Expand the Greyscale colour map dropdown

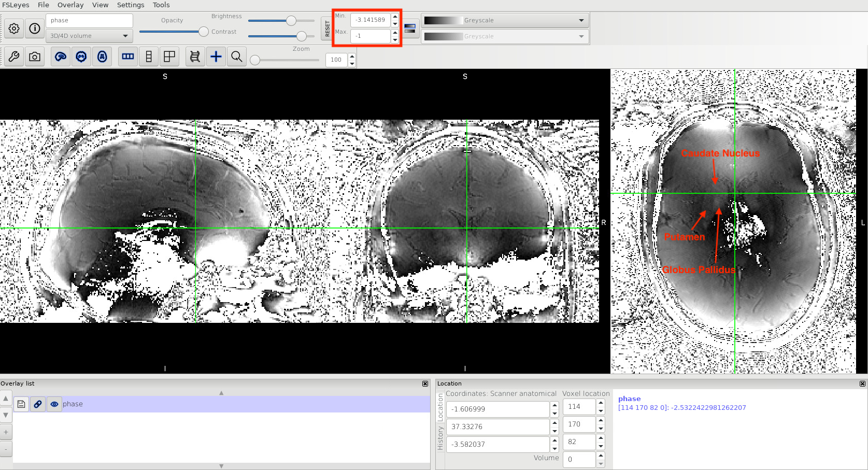click(x=505, y=20)
